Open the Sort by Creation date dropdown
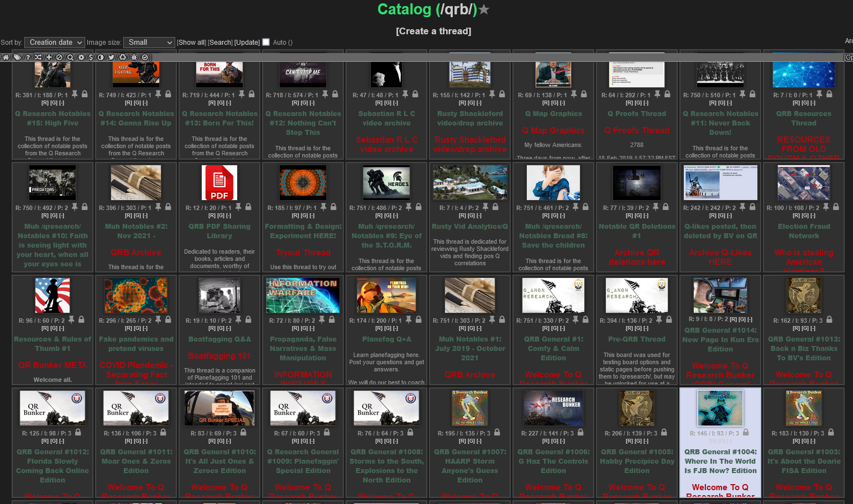853x504 pixels. [x=54, y=43]
